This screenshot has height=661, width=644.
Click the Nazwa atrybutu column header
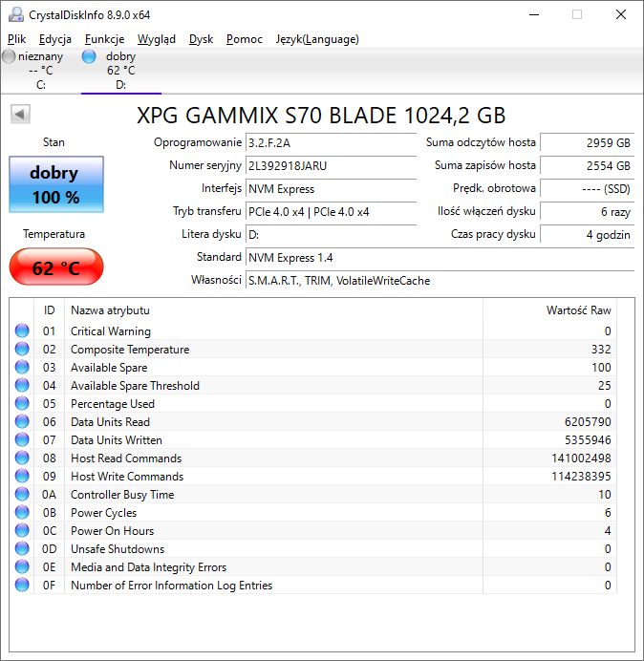[273, 310]
